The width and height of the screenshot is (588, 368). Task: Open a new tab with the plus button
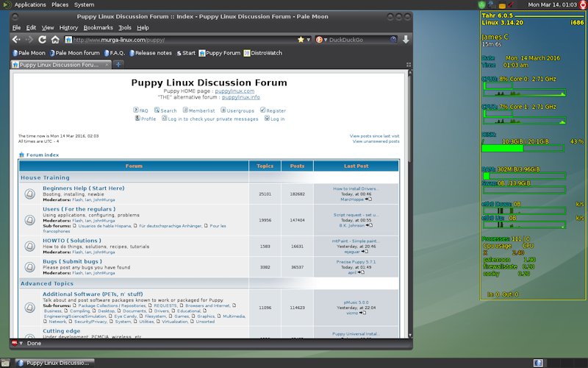click(118, 65)
